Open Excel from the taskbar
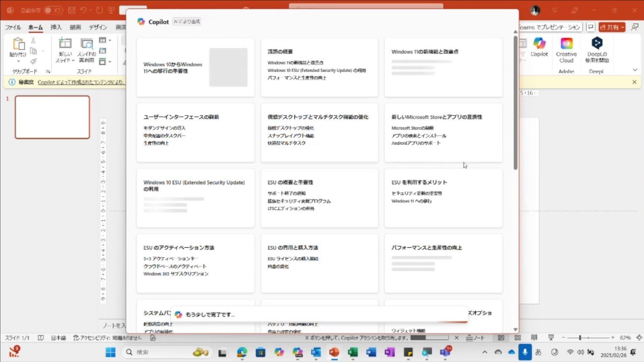 pos(353,352)
